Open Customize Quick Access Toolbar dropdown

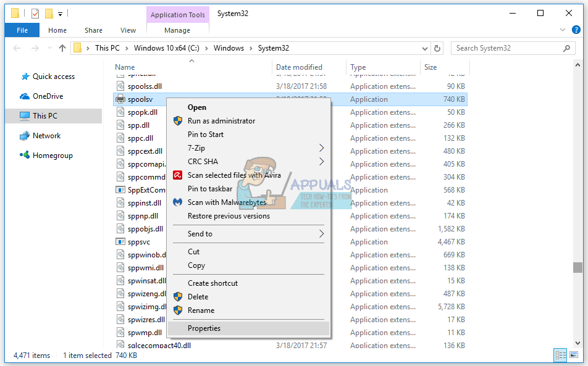(x=60, y=14)
